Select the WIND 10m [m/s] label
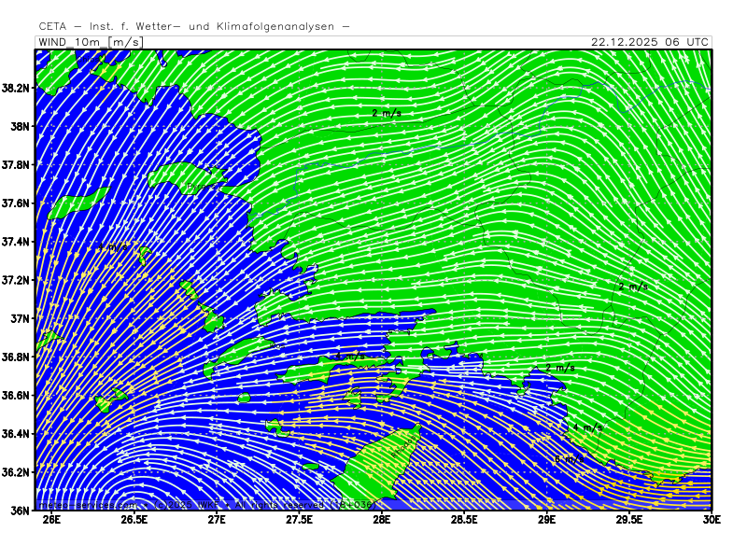This screenshot has width=747, height=560. [x=90, y=42]
